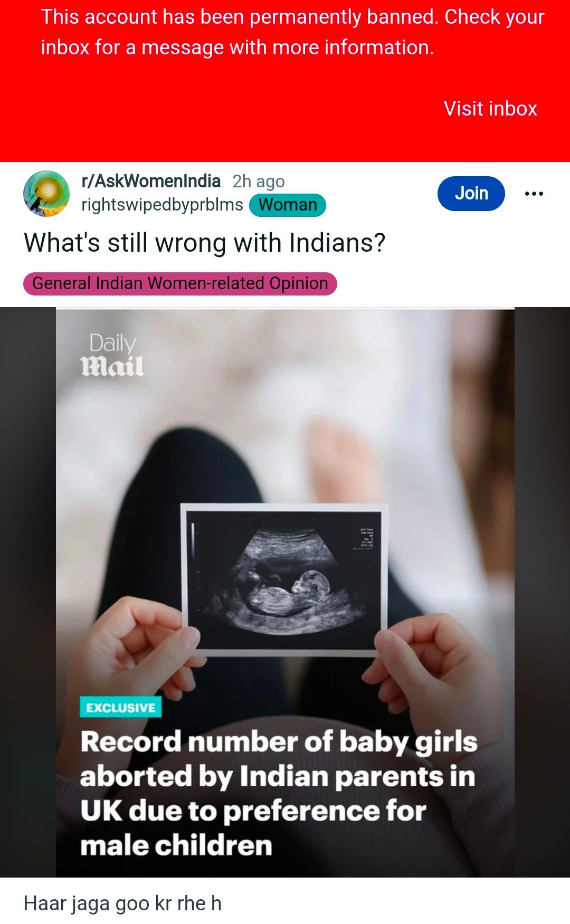Select the Woman user flair
This screenshot has width=570, height=924.
click(288, 205)
